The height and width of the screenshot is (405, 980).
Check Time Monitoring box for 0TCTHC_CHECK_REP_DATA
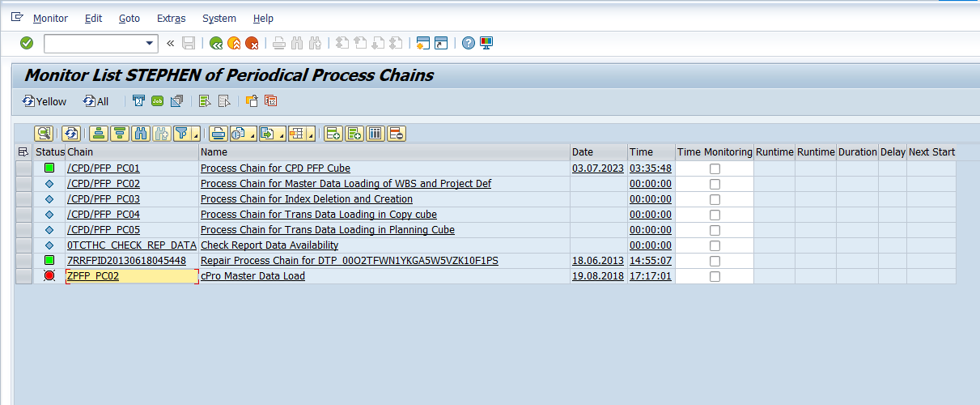point(715,245)
